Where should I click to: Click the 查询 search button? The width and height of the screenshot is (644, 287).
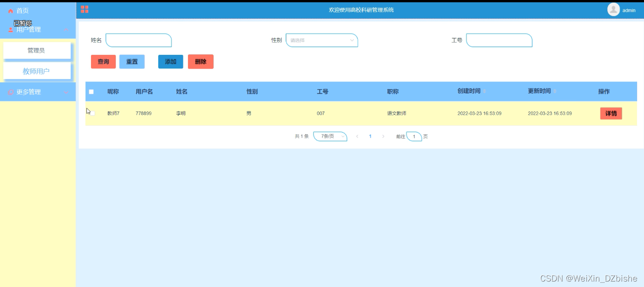(103, 62)
